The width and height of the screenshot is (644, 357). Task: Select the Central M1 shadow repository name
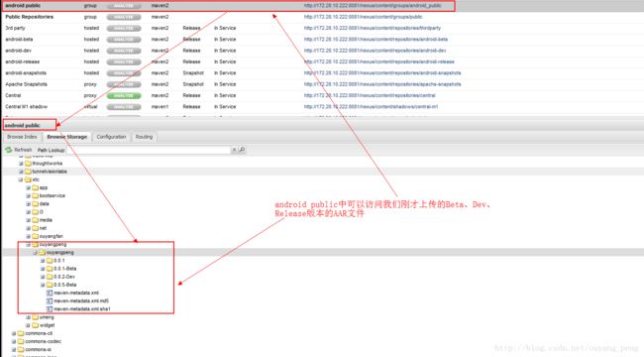coord(26,106)
